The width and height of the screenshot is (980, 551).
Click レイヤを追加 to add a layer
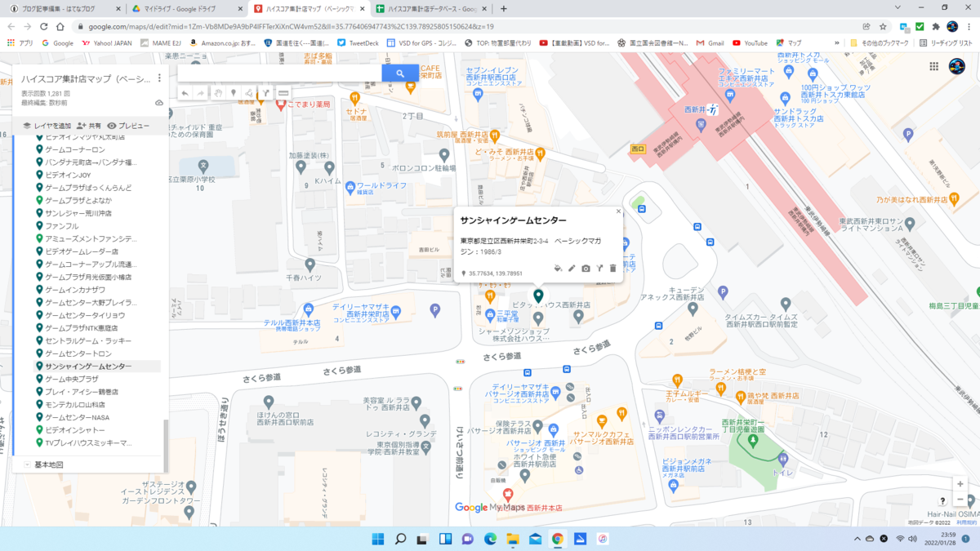[46, 126]
